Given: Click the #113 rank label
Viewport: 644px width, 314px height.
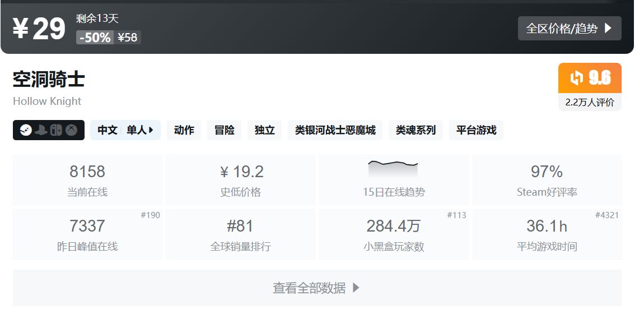Looking at the screenshot, I should [457, 215].
